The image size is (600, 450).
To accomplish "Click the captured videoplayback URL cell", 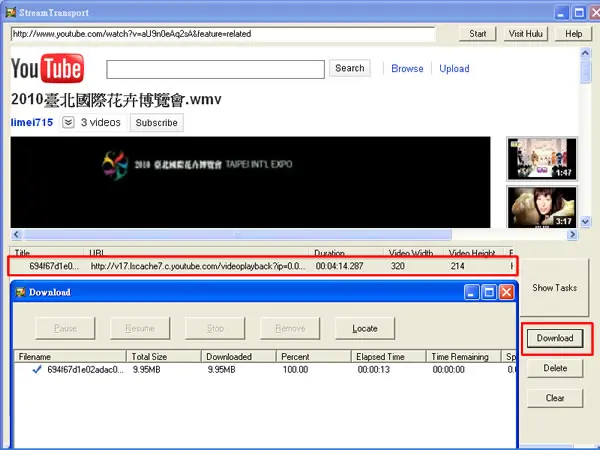I will (x=198, y=266).
